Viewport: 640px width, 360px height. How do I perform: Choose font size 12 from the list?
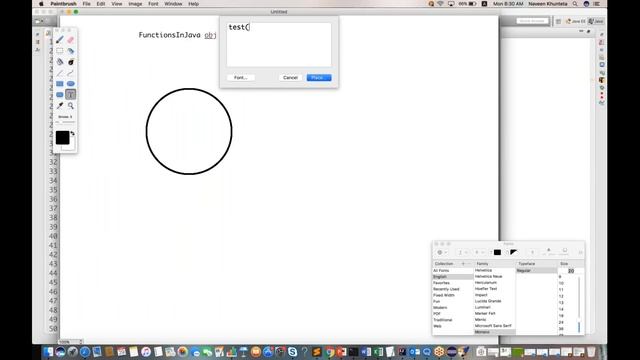(x=561, y=296)
